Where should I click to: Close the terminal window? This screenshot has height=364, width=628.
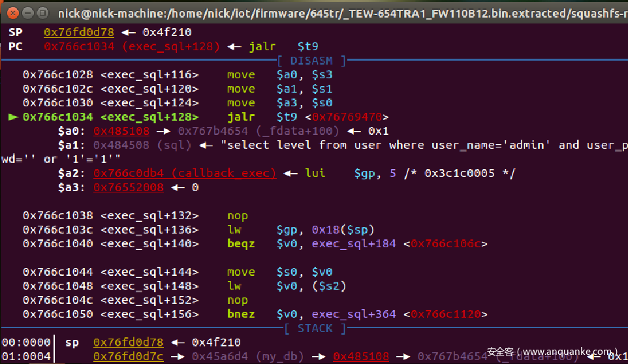pos(13,13)
